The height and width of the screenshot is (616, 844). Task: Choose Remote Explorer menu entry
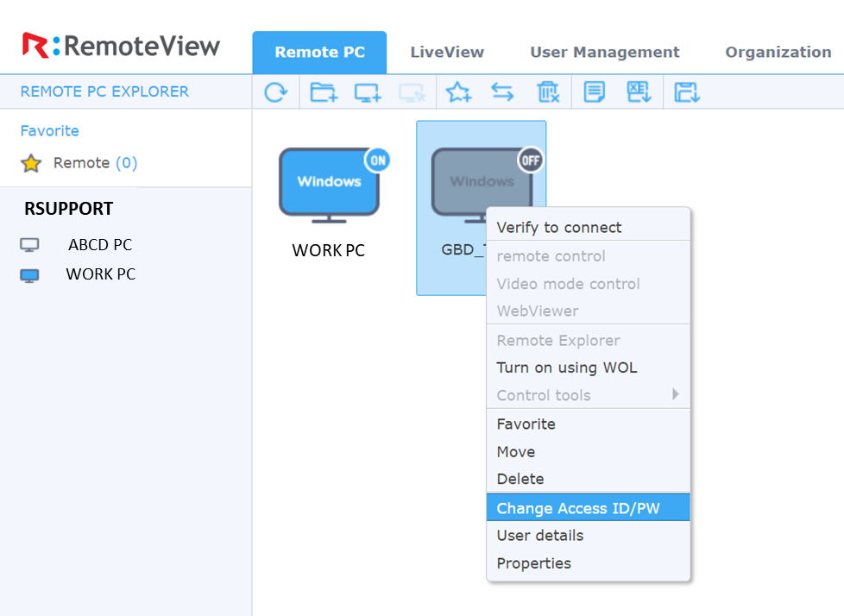pos(588,340)
